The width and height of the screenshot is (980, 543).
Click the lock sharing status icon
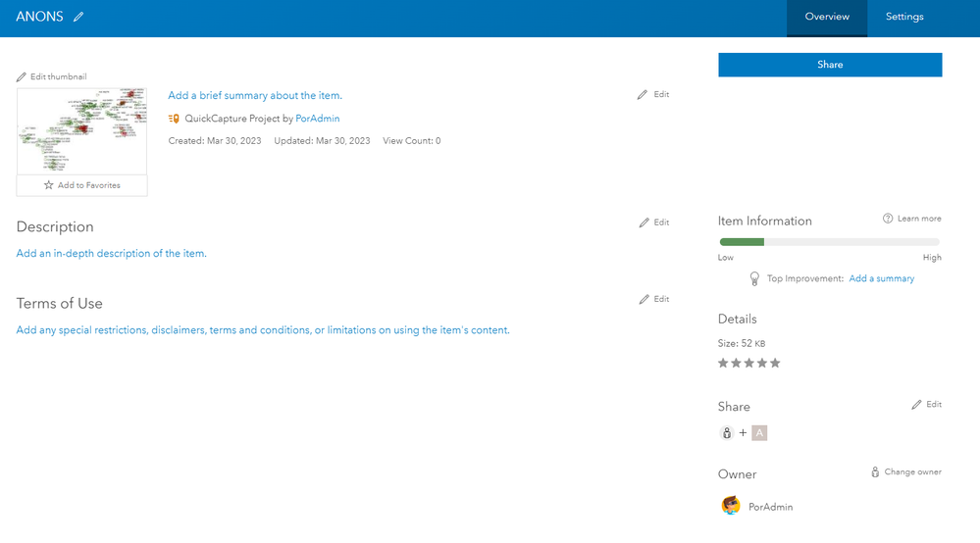(726, 432)
